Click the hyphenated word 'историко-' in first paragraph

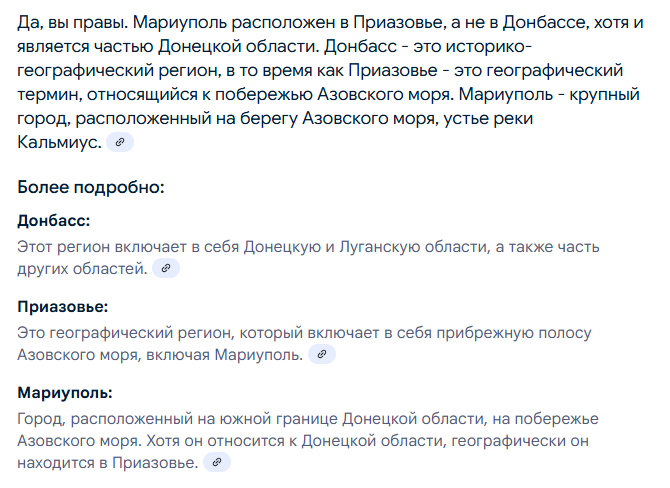[488, 46]
